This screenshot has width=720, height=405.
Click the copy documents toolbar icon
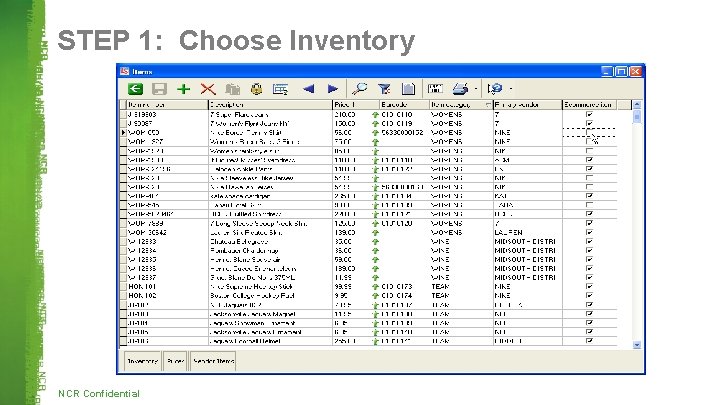[x=233, y=89]
